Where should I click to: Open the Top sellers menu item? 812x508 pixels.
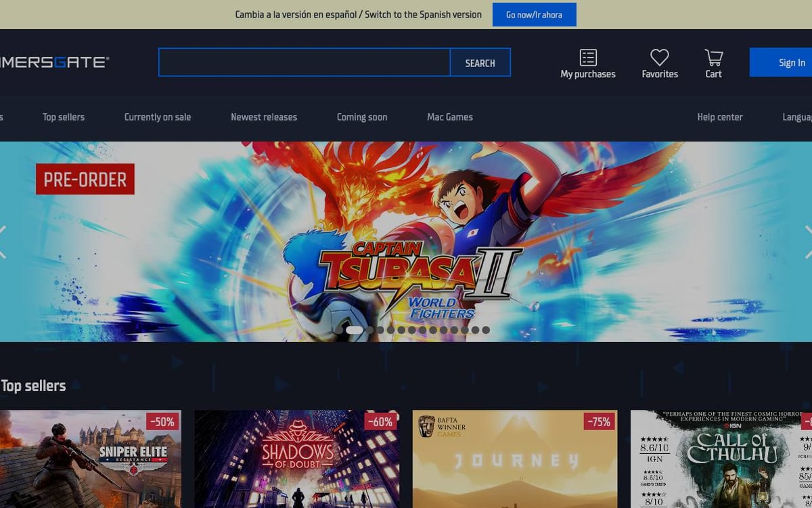64,117
